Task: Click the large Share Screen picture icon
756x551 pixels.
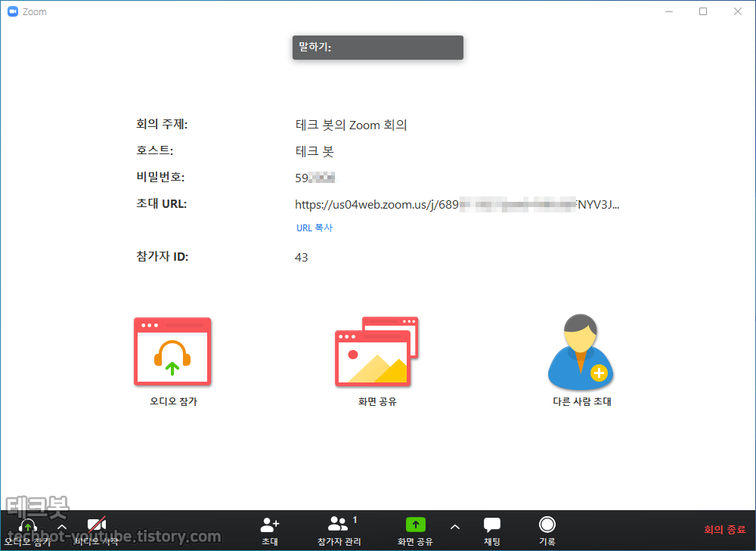Action: point(376,352)
